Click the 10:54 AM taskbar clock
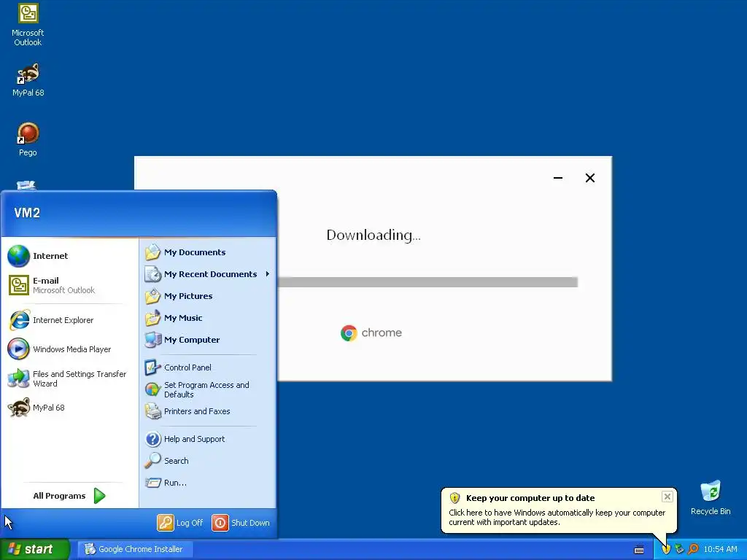Image resolution: width=747 pixels, height=560 pixels. (720, 549)
